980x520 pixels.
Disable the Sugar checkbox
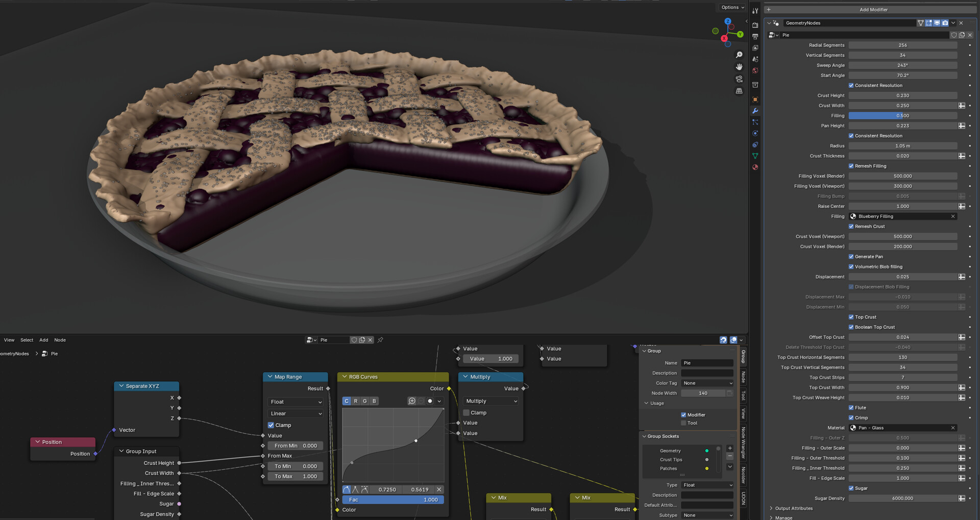coord(851,488)
